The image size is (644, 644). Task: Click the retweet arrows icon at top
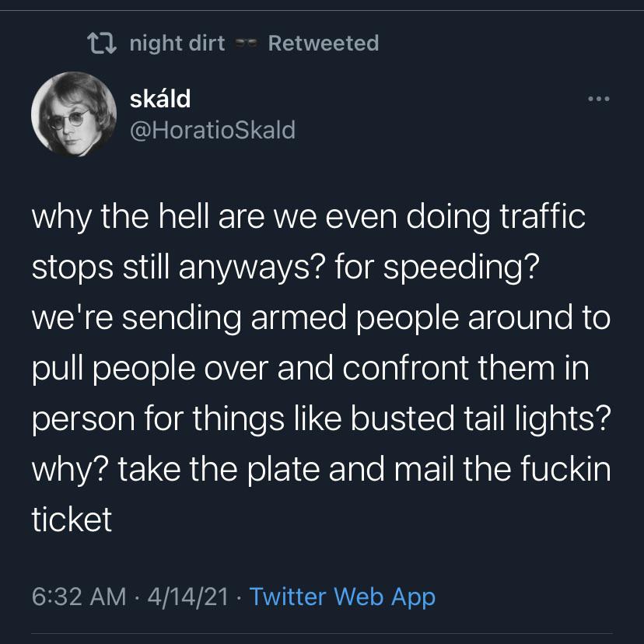pyautogui.click(x=101, y=44)
